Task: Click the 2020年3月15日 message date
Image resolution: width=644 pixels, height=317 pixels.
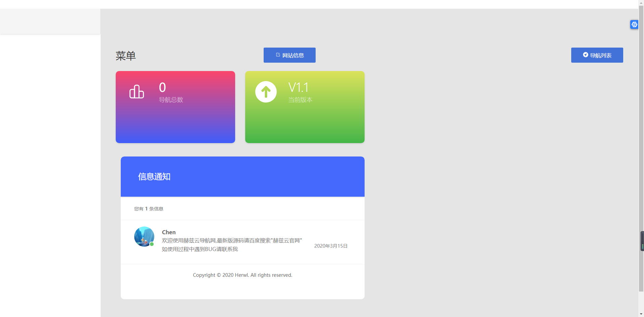Action: point(331,246)
